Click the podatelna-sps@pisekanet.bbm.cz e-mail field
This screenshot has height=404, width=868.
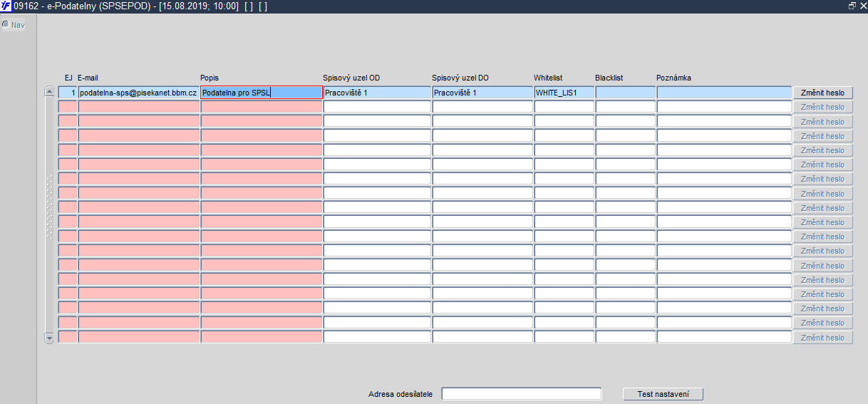(x=139, y=93)
